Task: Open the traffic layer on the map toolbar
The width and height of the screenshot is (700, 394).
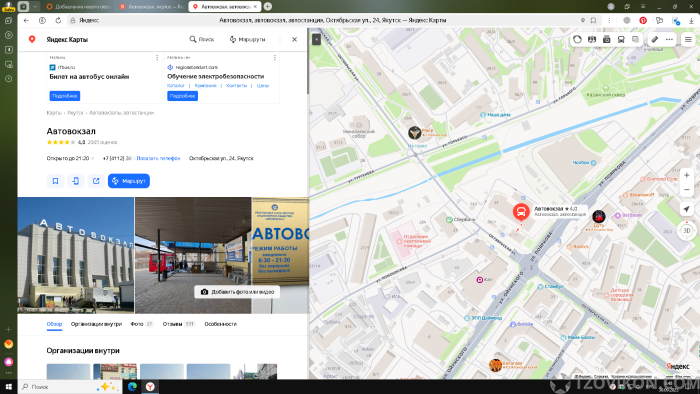Action: 577,39
